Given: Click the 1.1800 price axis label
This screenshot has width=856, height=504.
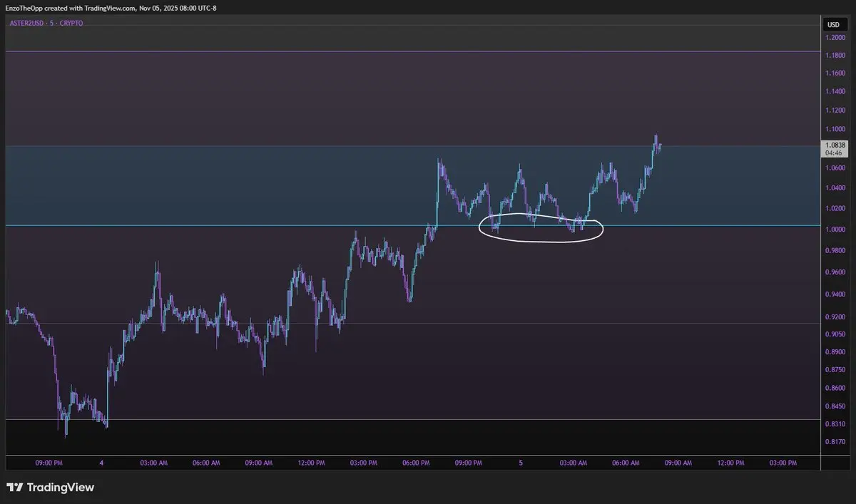Looking at the screenshot, I should point(835,55).
